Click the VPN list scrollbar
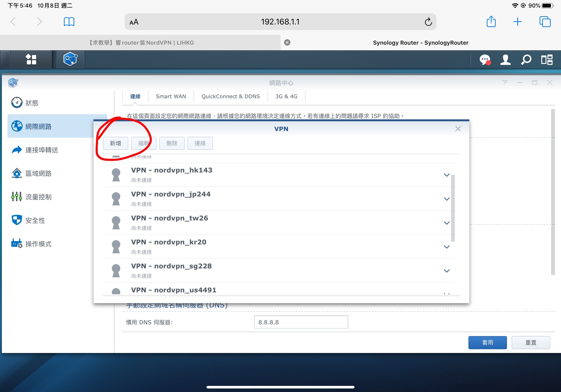561x392 pixels. [453, 208]
